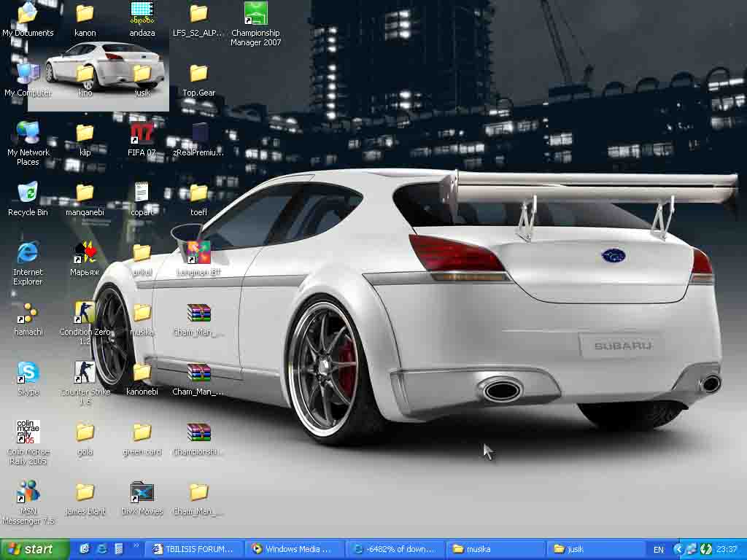Click the Start button
747x560 pixels.
(x=34, y=549)
